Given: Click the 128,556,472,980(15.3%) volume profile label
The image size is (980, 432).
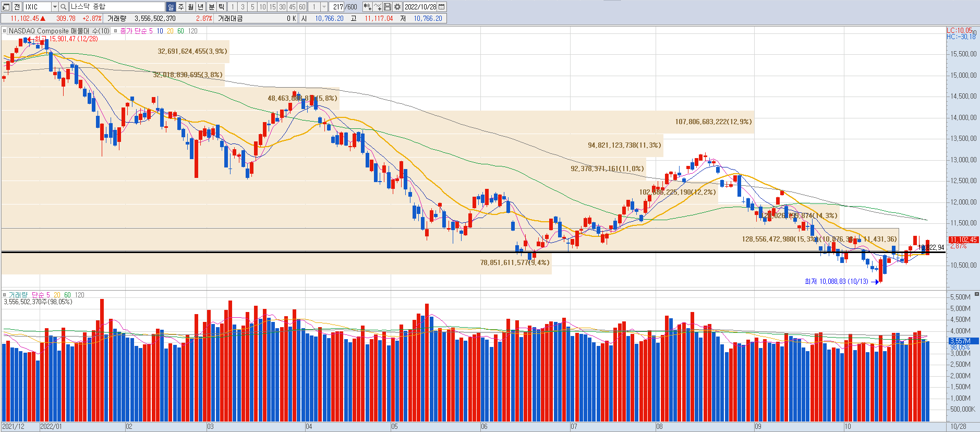Looking at the screenshot, I should click(780, 239).
